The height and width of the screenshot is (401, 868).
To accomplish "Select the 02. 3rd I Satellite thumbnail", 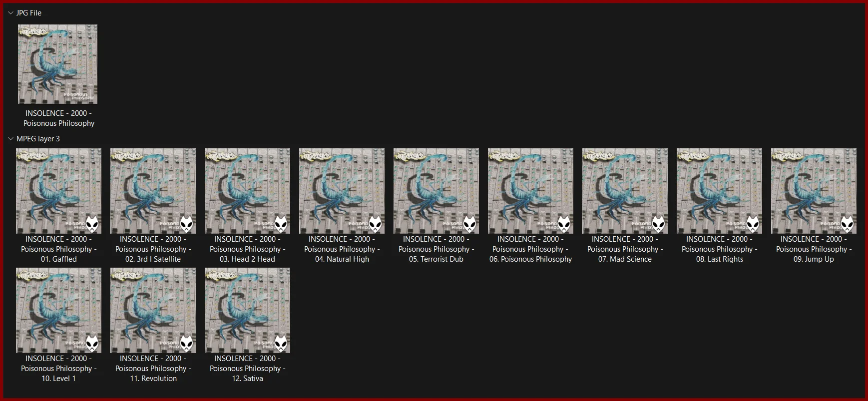I will coord(153,191).
